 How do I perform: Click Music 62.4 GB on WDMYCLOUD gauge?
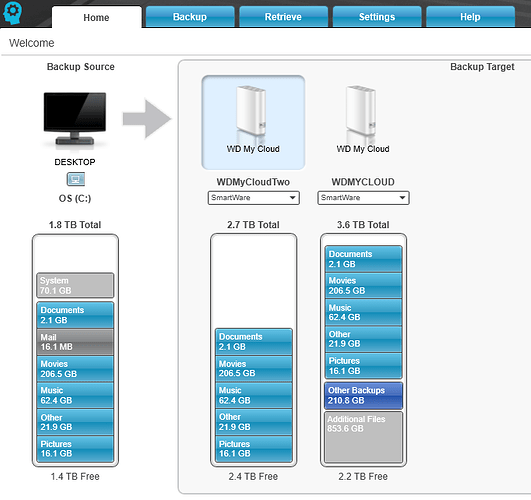[363, 312]
